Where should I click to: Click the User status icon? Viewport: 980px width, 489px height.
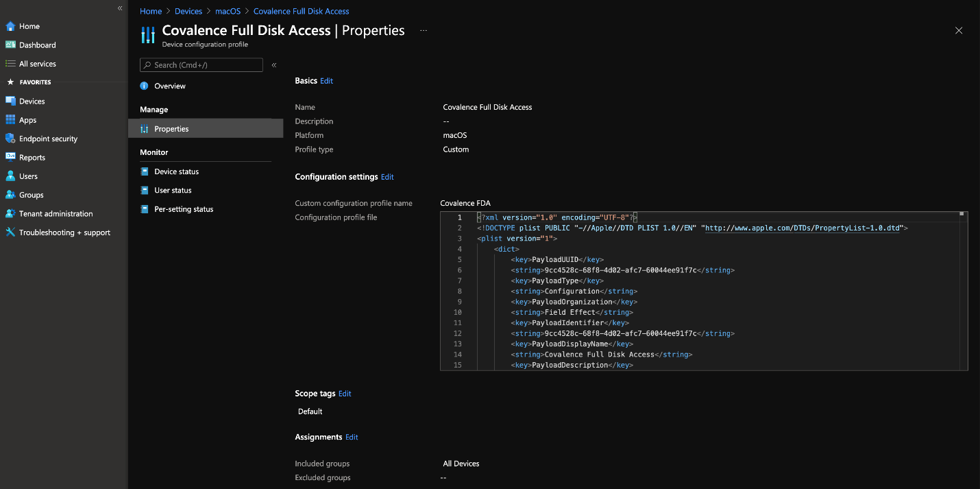point(144,190)
